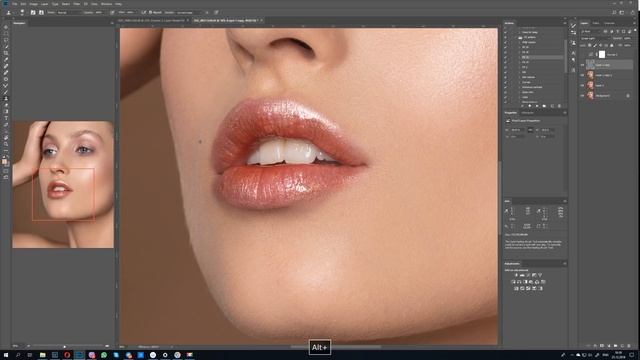Add a Brightness/Contrast adjustment

516,275
